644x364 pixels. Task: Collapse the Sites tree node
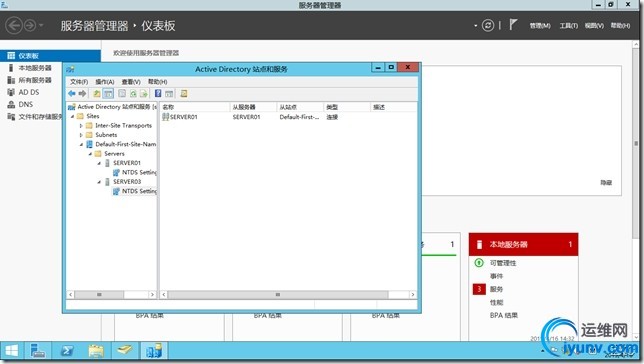coord(73,116)
